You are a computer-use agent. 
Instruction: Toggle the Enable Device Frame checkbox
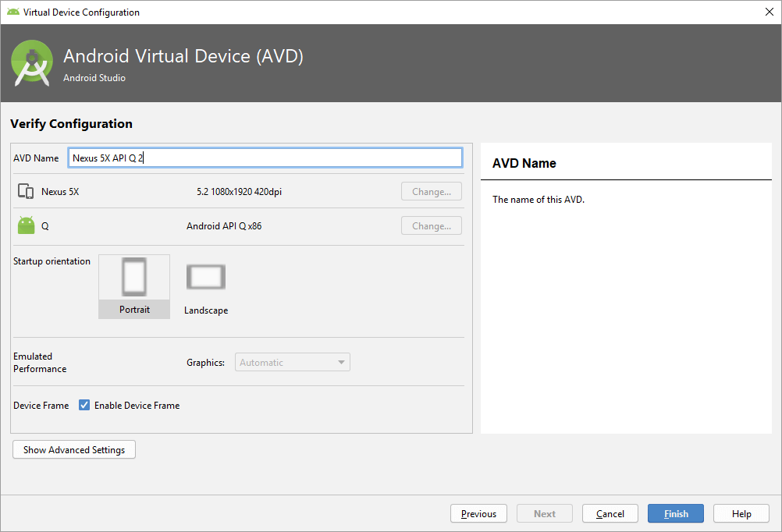(84, 406)
